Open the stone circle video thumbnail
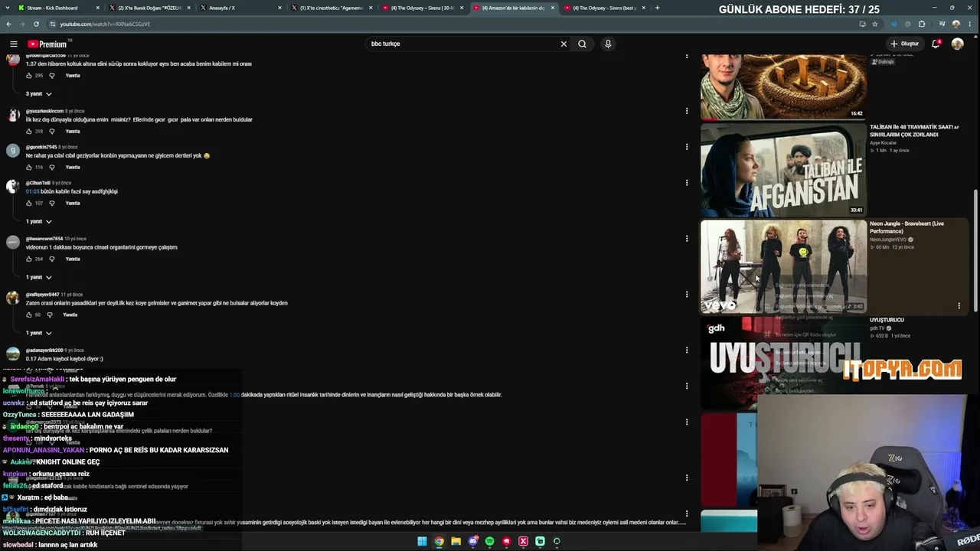980x551 pixels. point(783,86)
